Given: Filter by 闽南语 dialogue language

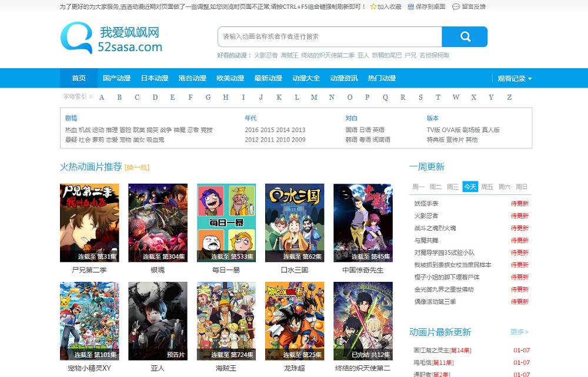Looking at the screenshot, I should click(x=382, y=140).
